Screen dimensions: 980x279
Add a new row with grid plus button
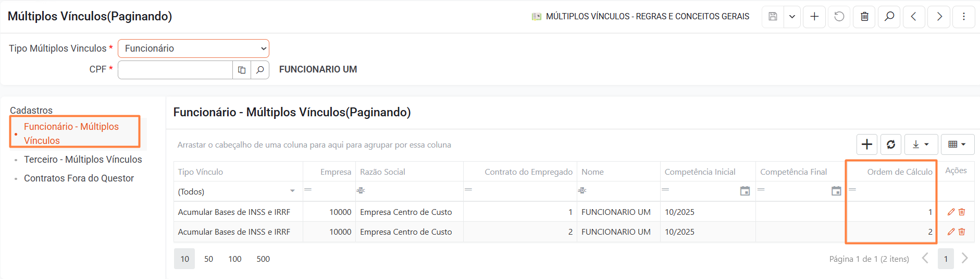click(x=867, y=144)
